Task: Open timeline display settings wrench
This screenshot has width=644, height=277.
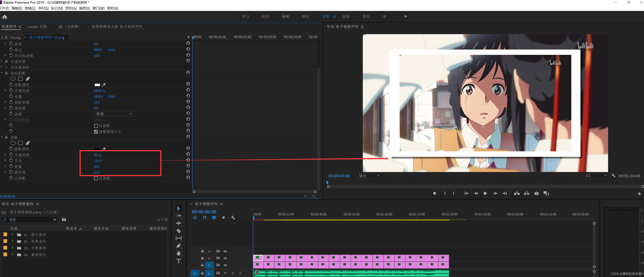Action: (233, 218)
